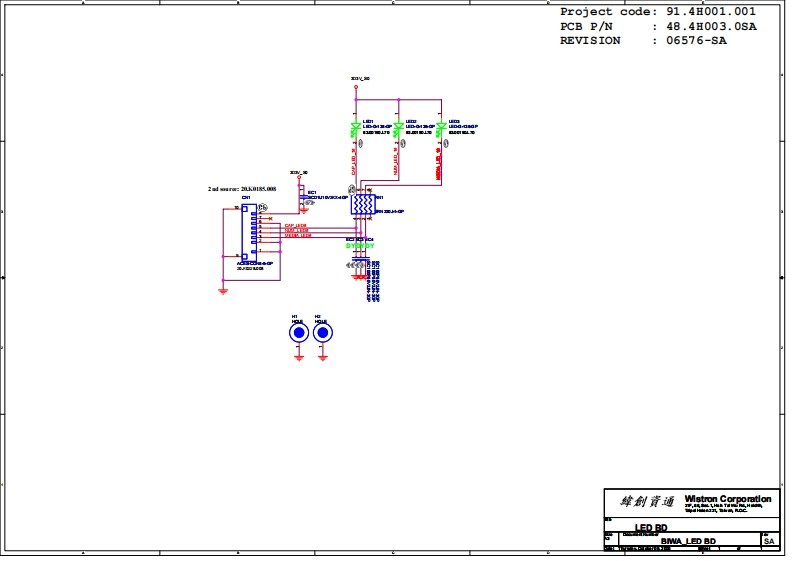Select the EC1 capacitor symbol
The width and height of the screenshot is (793, 561).
pyautogui.click(x=304, y=197)
